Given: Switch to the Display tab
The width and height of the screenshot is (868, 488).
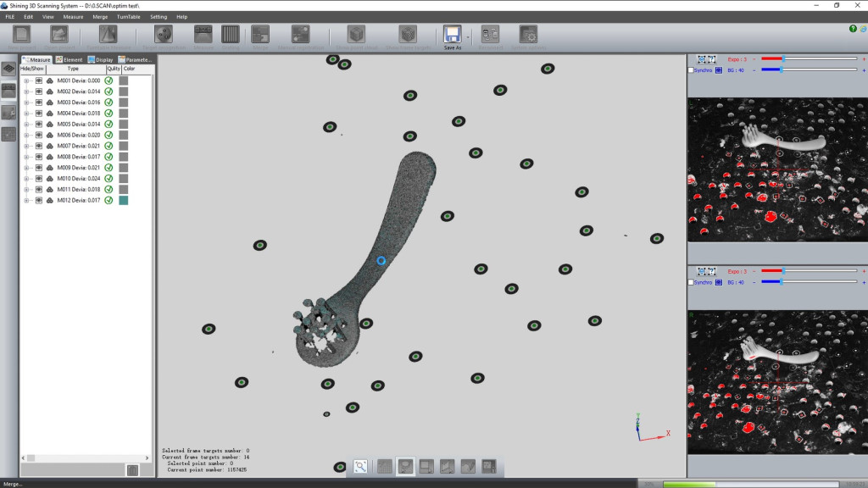Looking at the screenshot, I should pos(100,60).
